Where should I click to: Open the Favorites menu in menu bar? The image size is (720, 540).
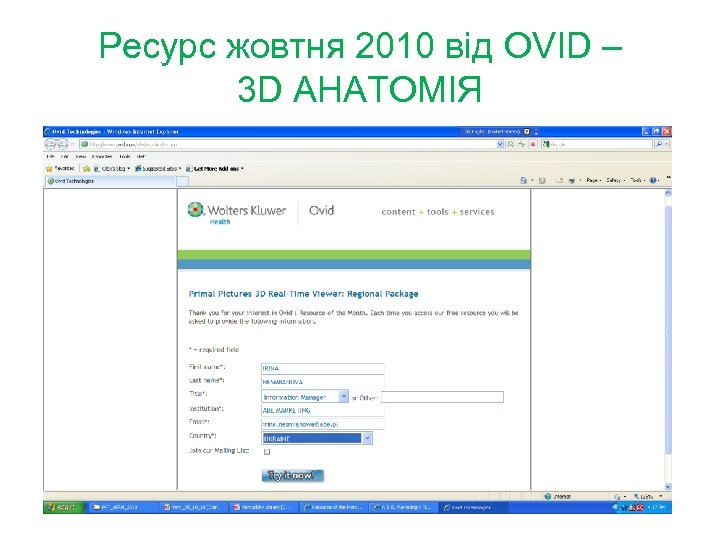tap(102, 156)
